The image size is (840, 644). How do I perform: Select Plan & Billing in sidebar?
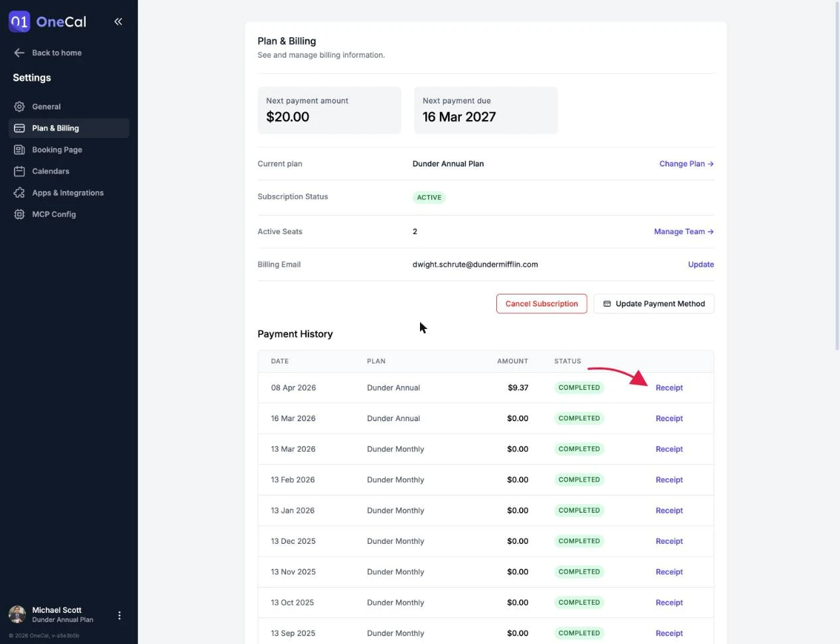[x=69, y=128]
